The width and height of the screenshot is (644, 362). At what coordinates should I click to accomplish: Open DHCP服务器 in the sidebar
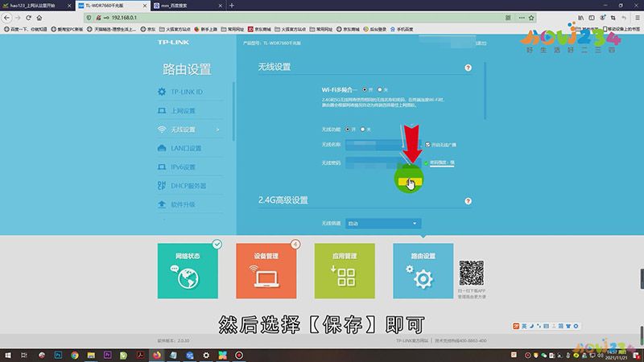pos(190,186)
